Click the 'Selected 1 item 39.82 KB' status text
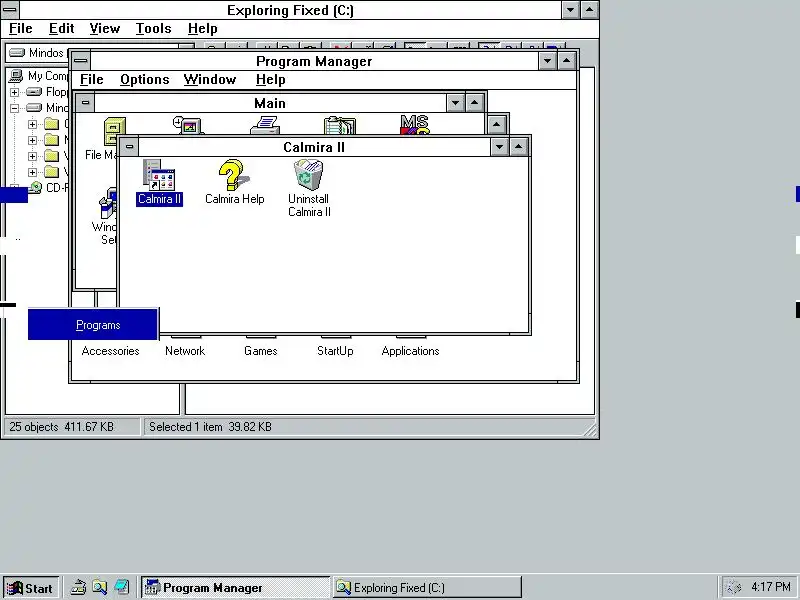800x600 pixels. tap(210, 427)
